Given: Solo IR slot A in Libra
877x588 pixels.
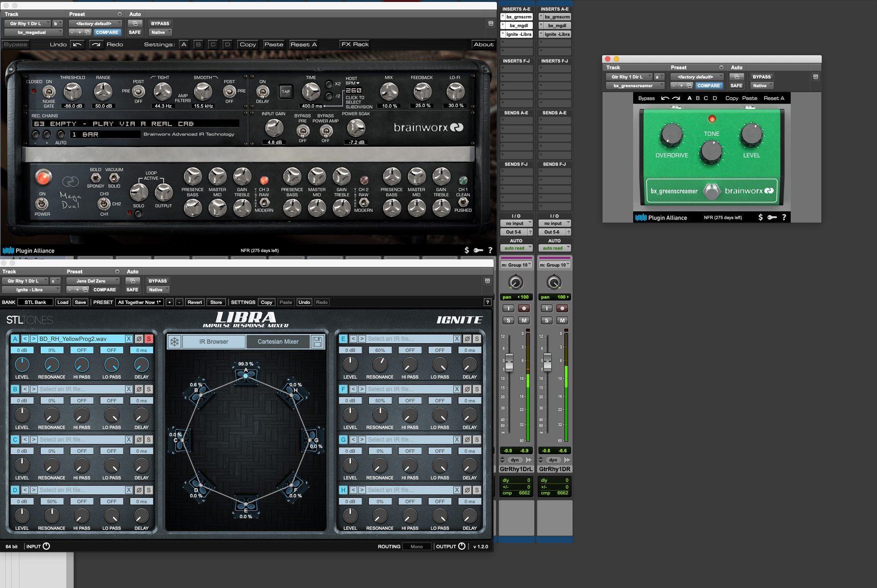Looking at the screenshot, I should (x=149, y=339).
